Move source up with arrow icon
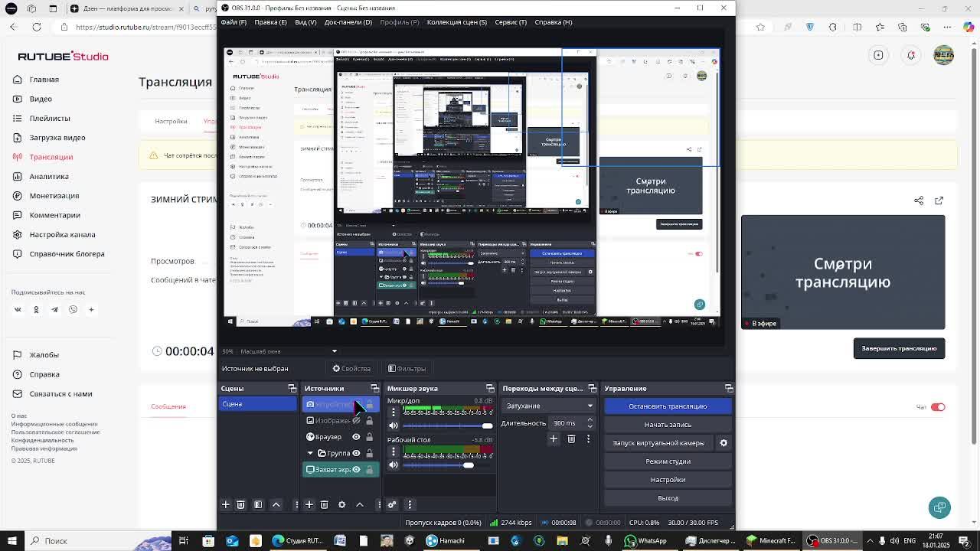980x551 pixels. pos(360,504)
